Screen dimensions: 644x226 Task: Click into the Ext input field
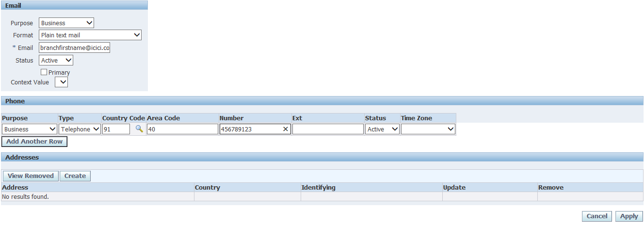coord(328,129)
